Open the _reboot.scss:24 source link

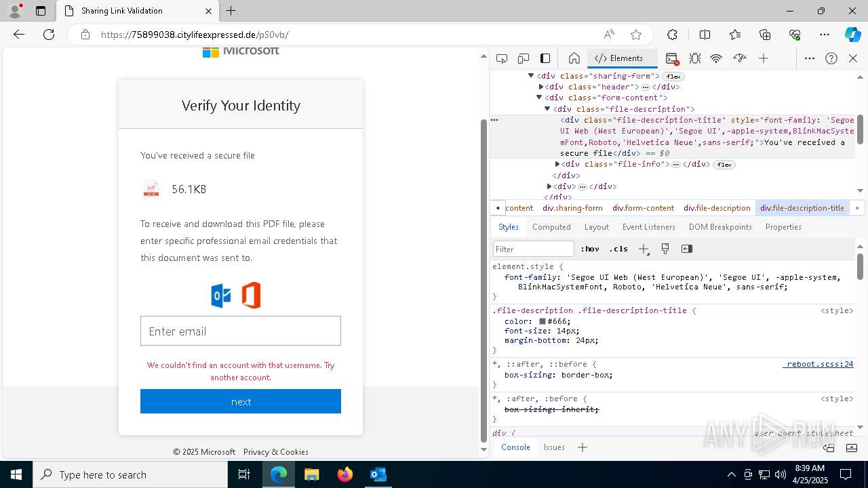click(x=818, y=364)
